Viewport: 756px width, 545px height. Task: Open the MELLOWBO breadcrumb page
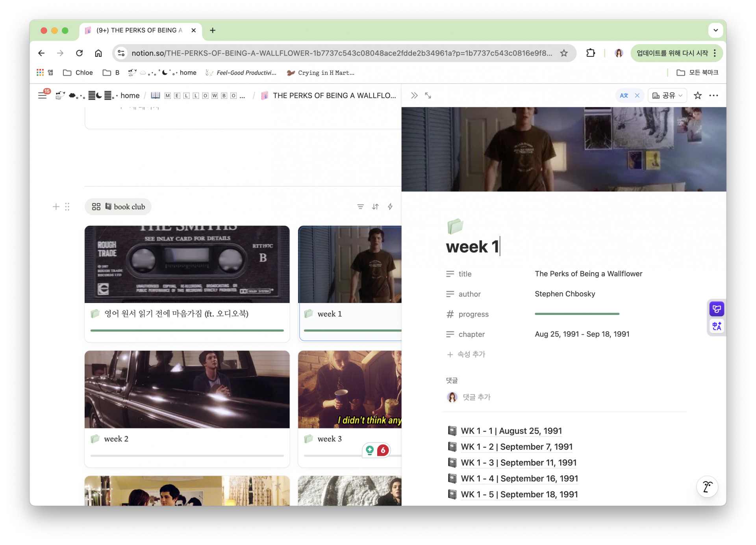click(x=198, y=95)
